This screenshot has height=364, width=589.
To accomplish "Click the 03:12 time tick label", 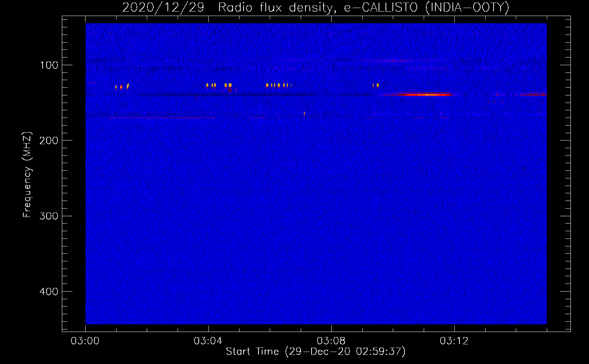I will click(x=454, y=341).
